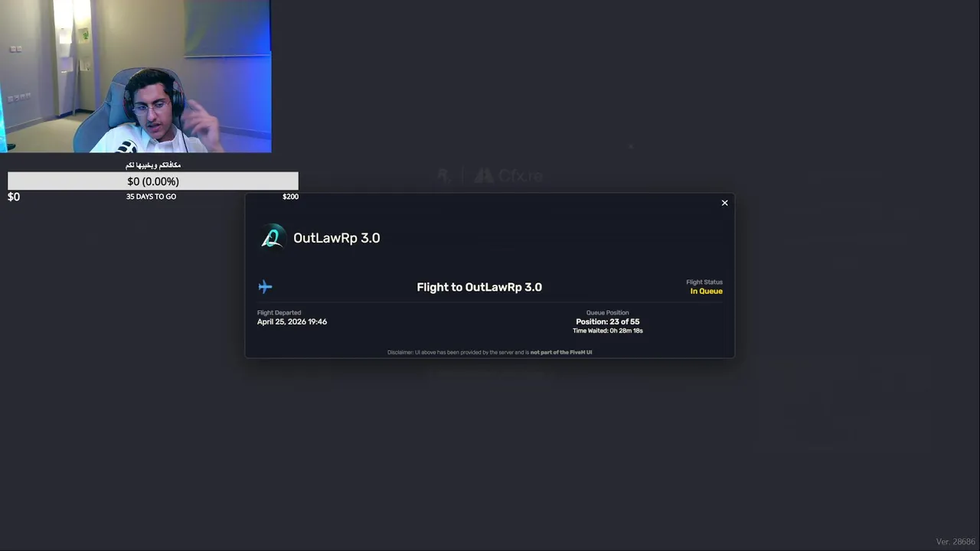Click the "Queue Position" label
This screenshot has height=551, width=980.
point(607,313)
